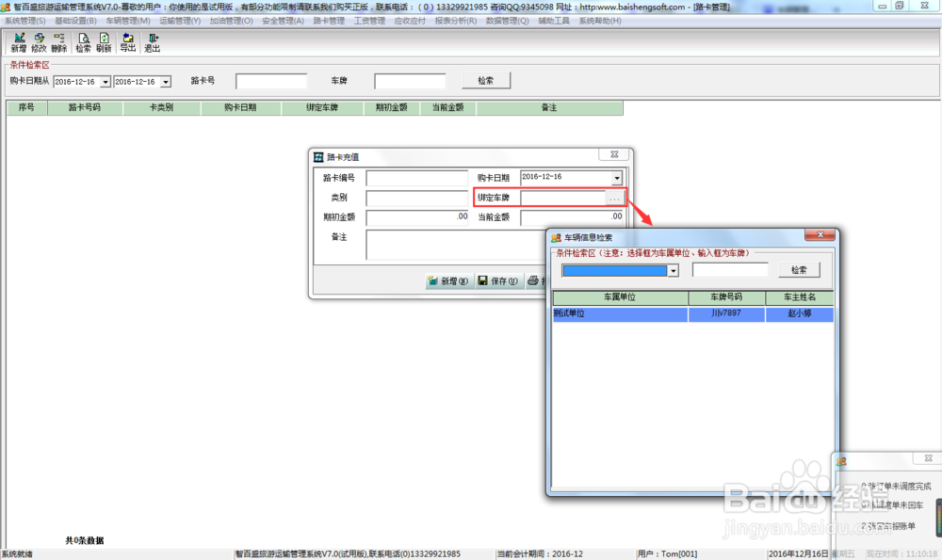942x560 pixels.
Task: Click the 期初金额 column header in main table
Action: (x=391, y=108)
